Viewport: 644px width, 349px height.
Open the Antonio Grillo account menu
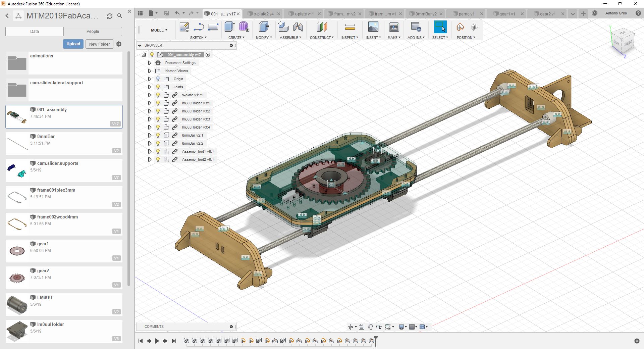616,13
